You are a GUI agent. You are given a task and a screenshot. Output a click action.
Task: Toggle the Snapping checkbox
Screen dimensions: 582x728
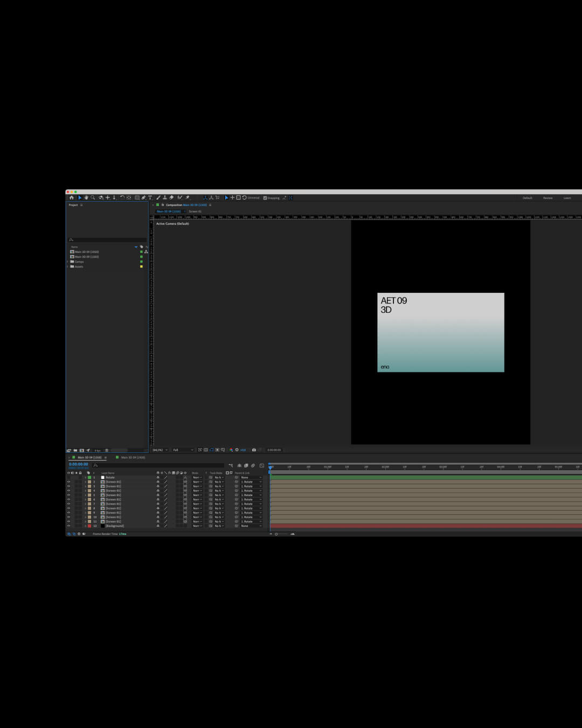click(265, 198)
